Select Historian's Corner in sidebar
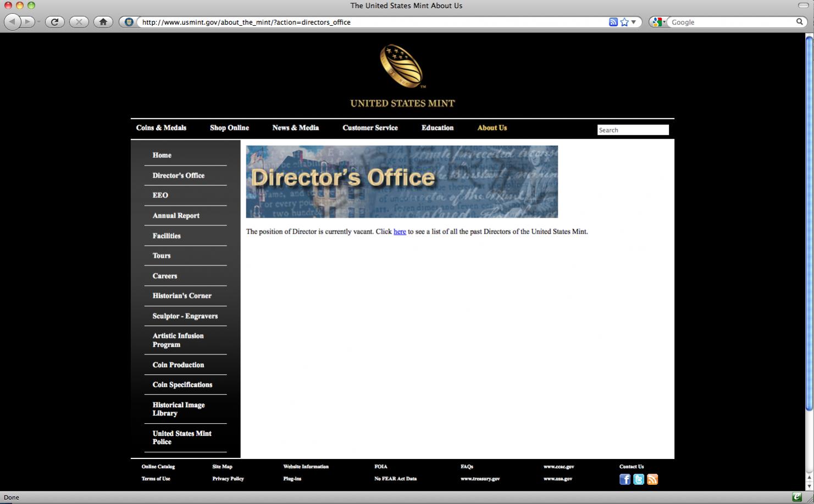The height and width of the screenshot is (504, 814). 182,296
